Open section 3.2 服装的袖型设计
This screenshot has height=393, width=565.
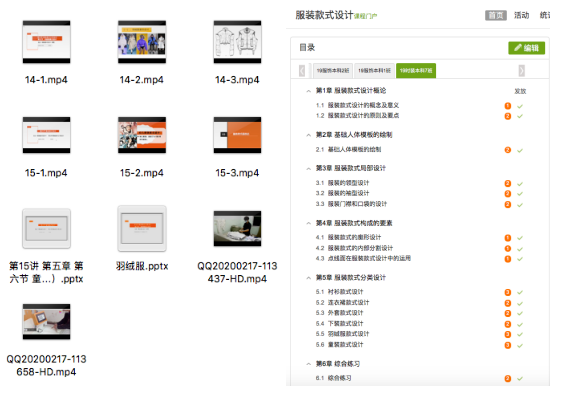pos(342,193)
